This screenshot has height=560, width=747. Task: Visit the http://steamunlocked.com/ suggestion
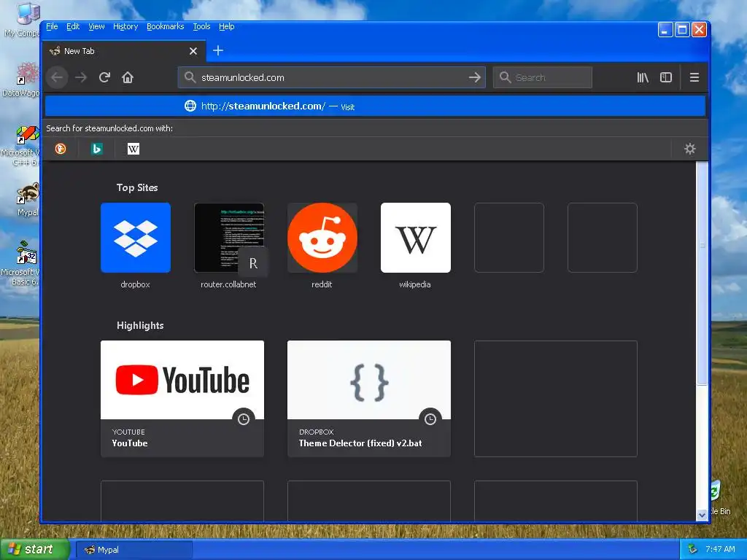pyautogui.click(x=376, y=106)
